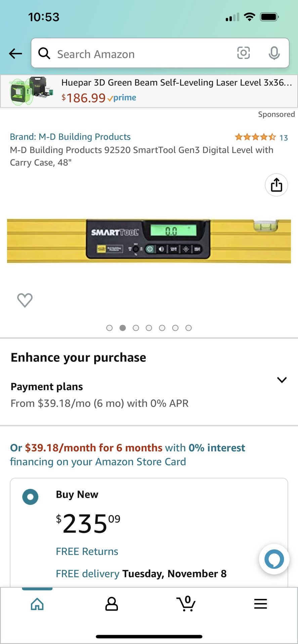This screenshot has width=298, height=644.
Task: Tap the SmartTool digital level product image
Action: pos(149,241)
